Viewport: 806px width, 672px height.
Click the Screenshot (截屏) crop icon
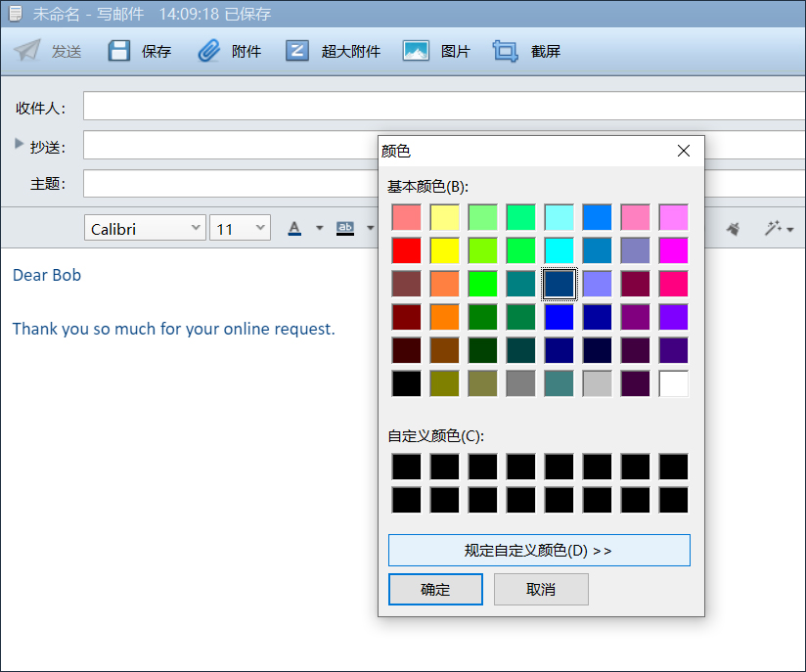point(506,51)
